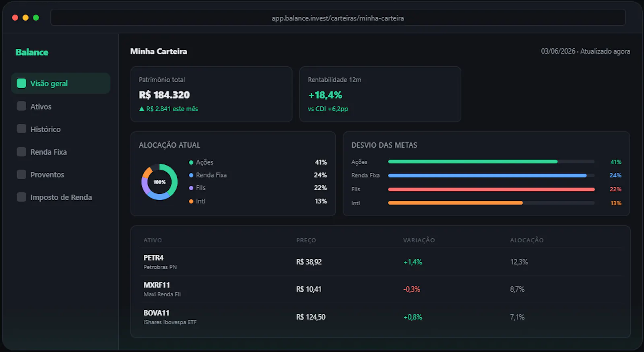Click the Balance logo
The height and width of the screenshot is (352, 644).
click(32, 52)
